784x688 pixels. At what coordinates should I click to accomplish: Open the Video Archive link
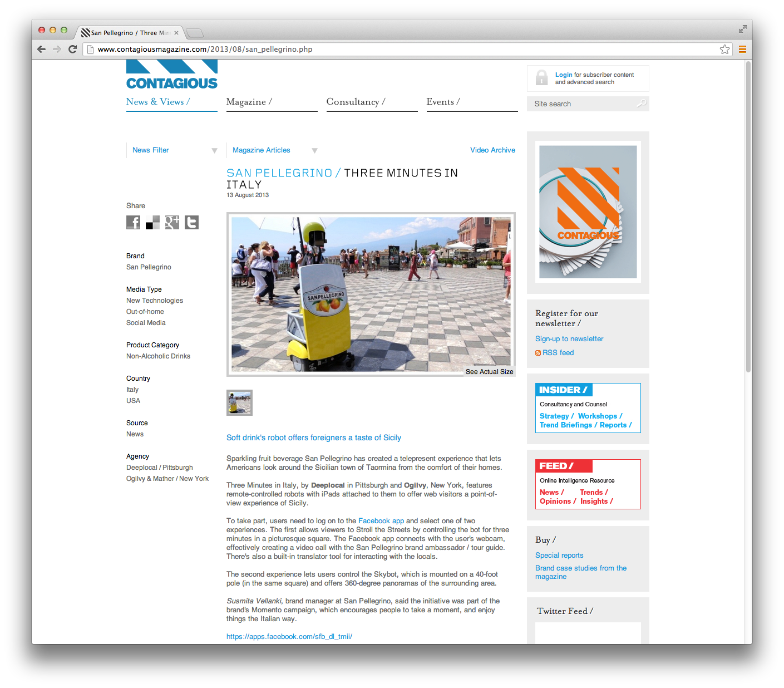tap(492, 150)
